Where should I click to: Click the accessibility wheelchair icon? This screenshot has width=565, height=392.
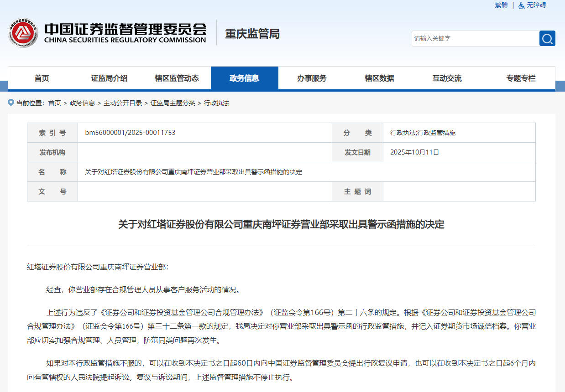tap(521, 5)
